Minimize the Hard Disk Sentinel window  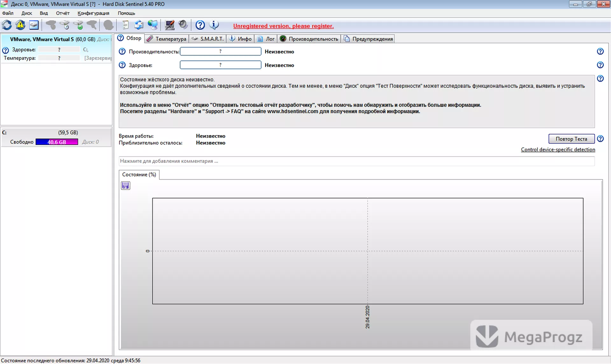click(575, 4)
